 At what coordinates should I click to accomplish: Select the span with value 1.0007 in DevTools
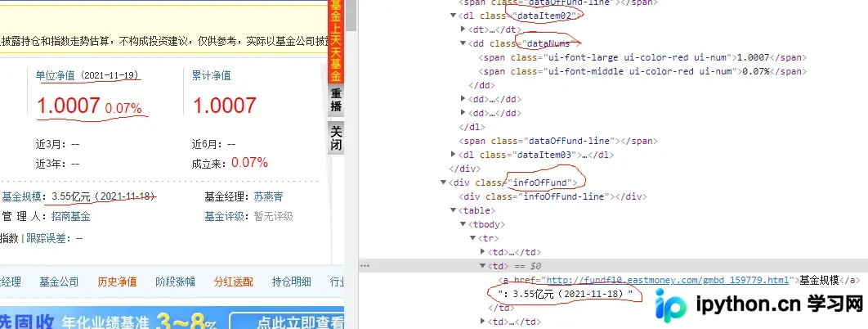point(642,57)
